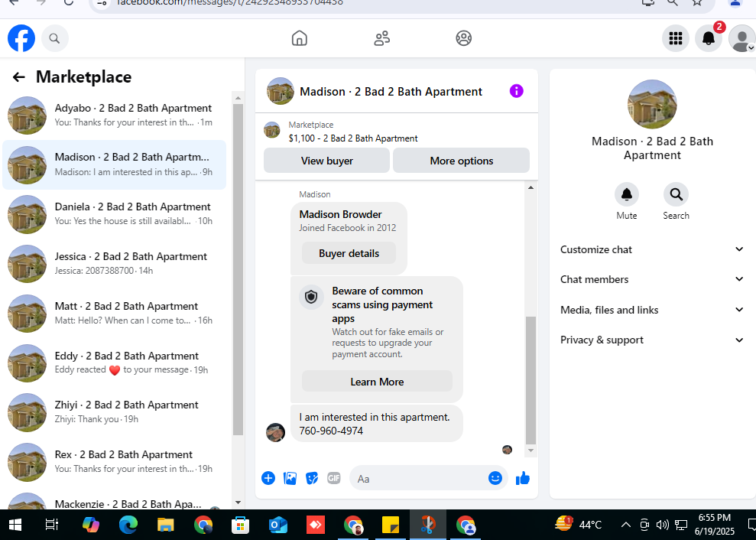The image size is (756, 540).
Task: Click the View buyer button
Action: [326, 161]
